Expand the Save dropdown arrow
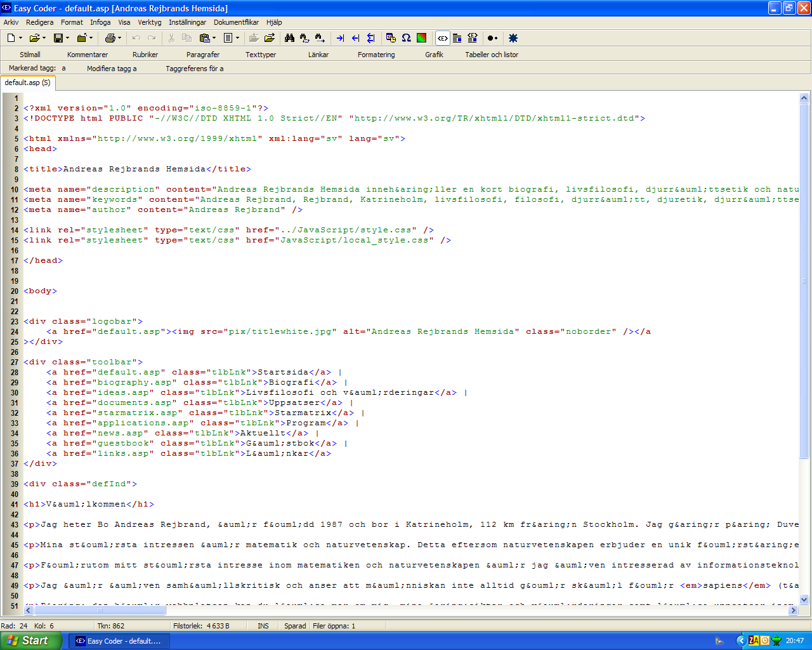 pos(67,38)
